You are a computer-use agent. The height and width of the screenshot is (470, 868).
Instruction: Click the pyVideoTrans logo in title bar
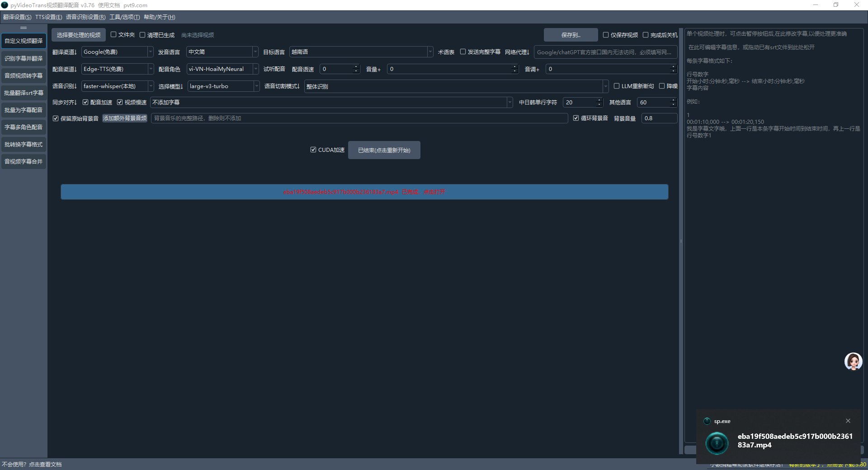coord(5,5)
